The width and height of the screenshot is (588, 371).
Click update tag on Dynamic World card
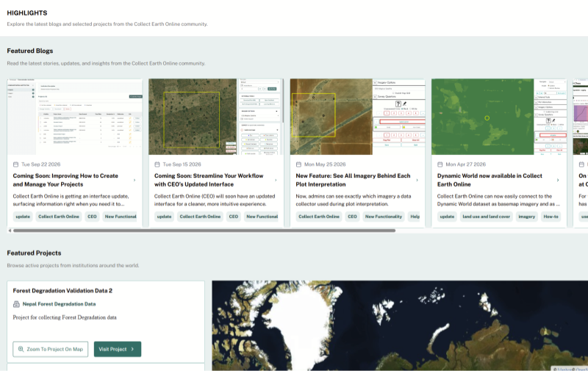point(447,217)
